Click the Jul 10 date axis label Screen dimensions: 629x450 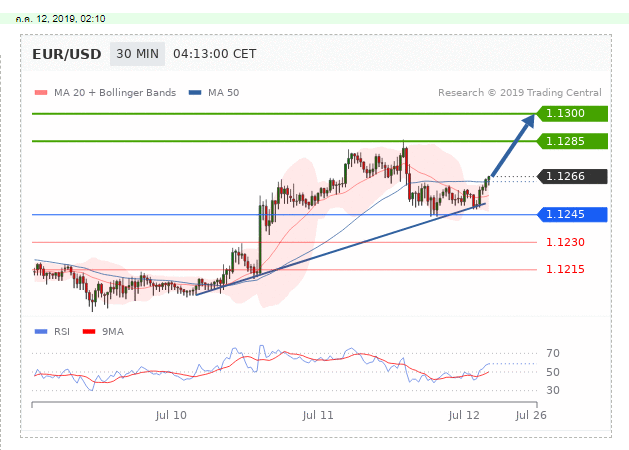point(171,415)
